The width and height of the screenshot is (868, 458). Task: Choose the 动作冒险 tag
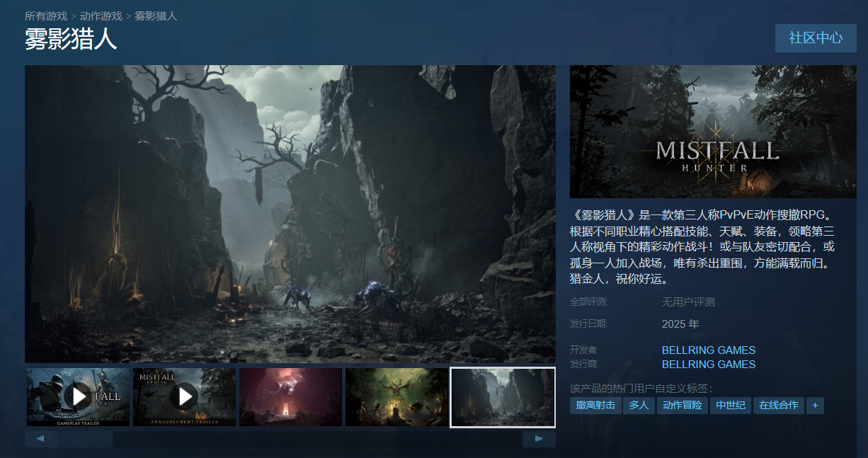pyautogui.click(x=683, y=406)
